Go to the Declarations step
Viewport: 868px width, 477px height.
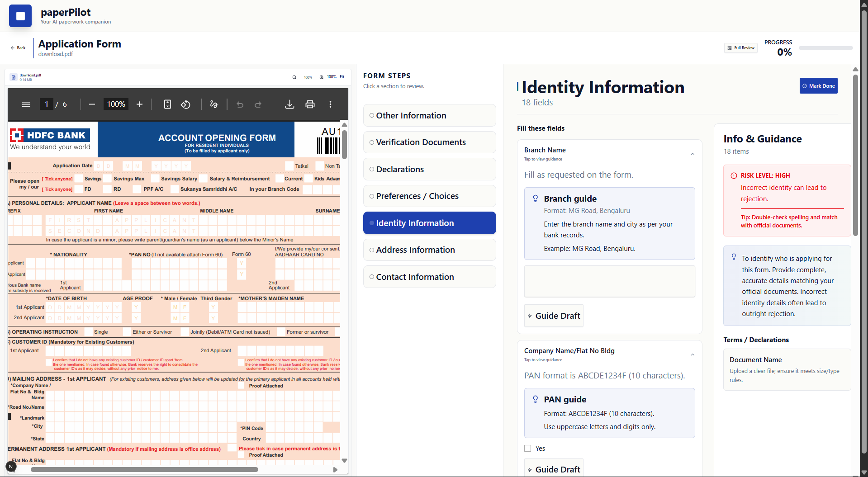pos(429,169)
